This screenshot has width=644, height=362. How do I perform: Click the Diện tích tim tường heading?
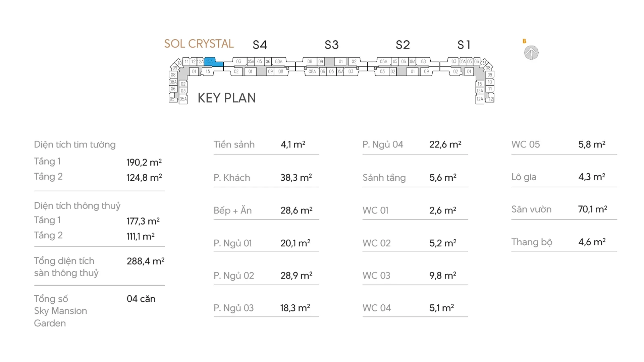coord(75,144)
